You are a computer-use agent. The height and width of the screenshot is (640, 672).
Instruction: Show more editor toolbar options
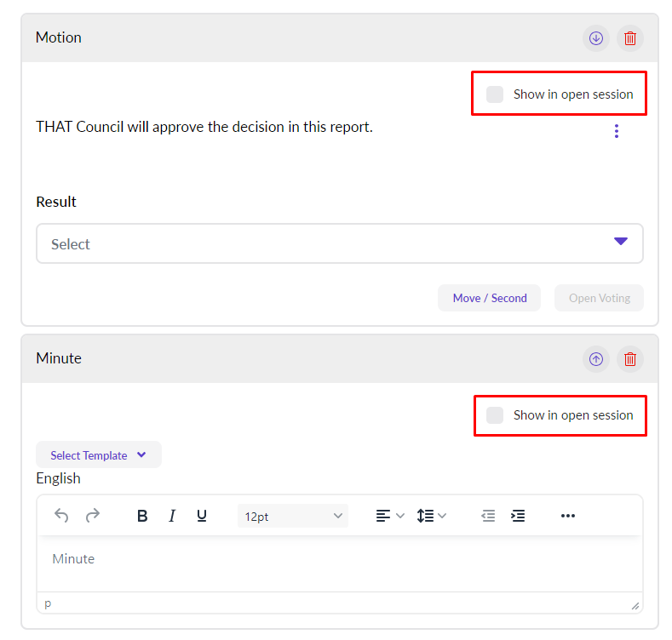tap(568, 516)
